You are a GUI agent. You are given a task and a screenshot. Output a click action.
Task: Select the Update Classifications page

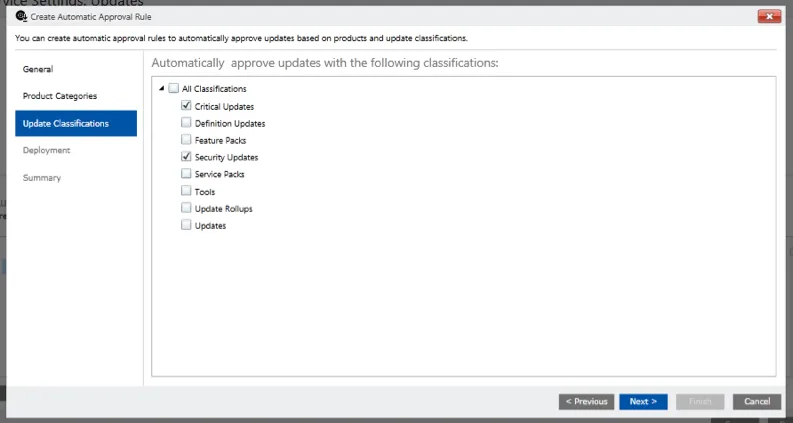(x=76, y=123)
